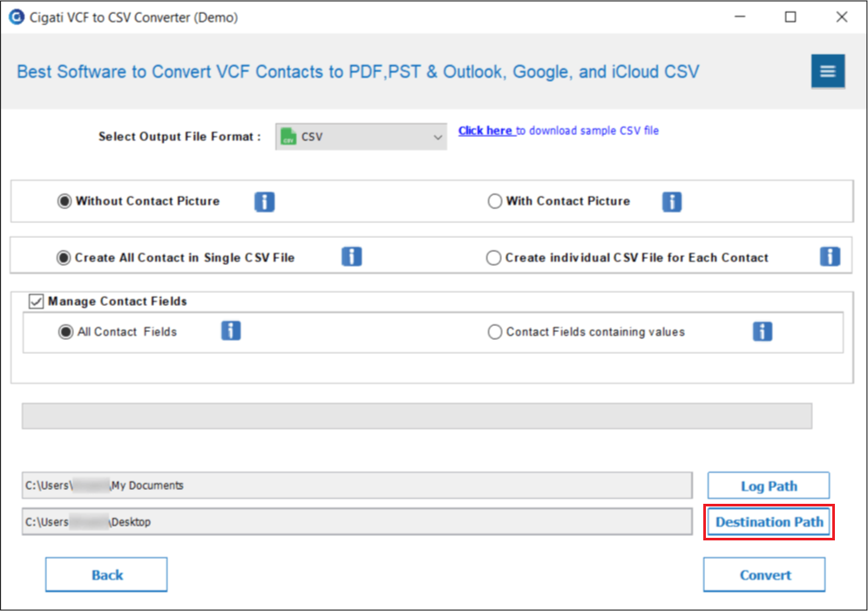
Task: Show info for All Contact Fields
Action: click(231, 331)
